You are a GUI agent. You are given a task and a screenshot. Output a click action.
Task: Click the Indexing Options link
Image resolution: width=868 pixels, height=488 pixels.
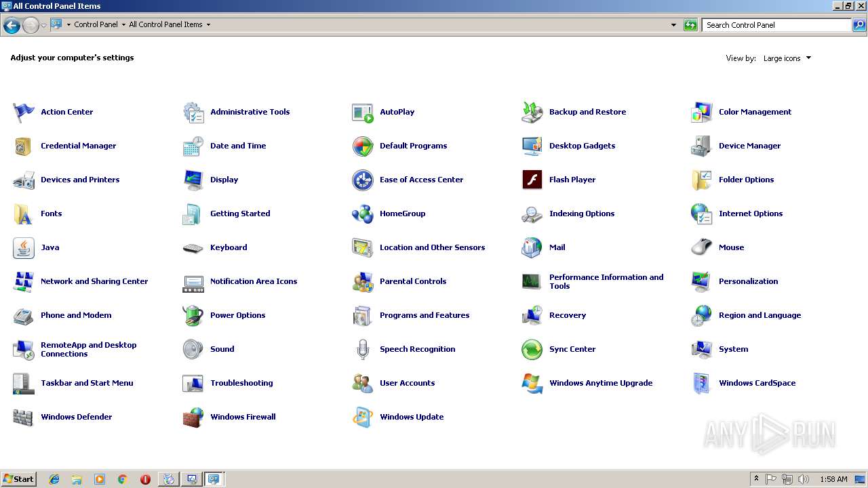(582, 213)
